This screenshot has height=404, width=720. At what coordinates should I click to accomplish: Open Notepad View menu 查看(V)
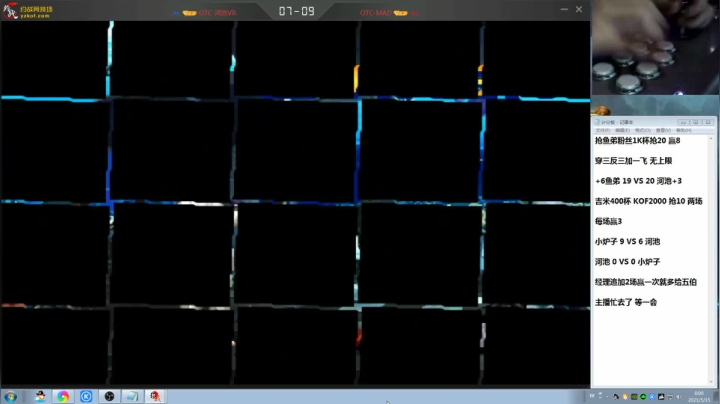(x=663, y=130)
